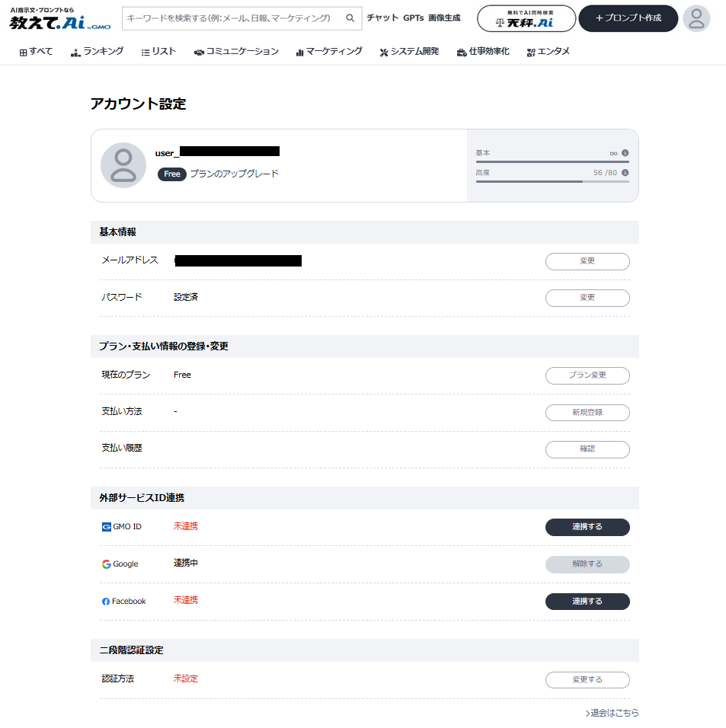The height and width of the screenshot is (728, 726).
Task: Click 新規登録 for 支払い方法
Action: tap(587, 412)
